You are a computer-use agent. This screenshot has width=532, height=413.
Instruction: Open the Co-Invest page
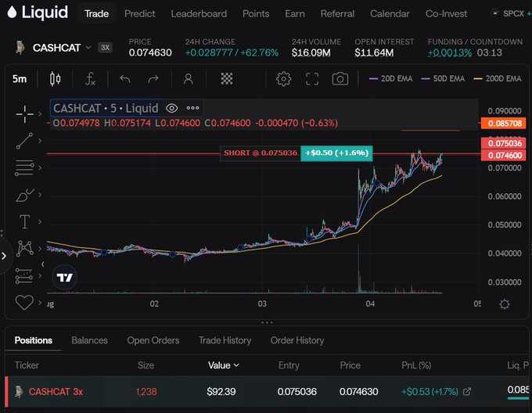click(x=446, y=13)
